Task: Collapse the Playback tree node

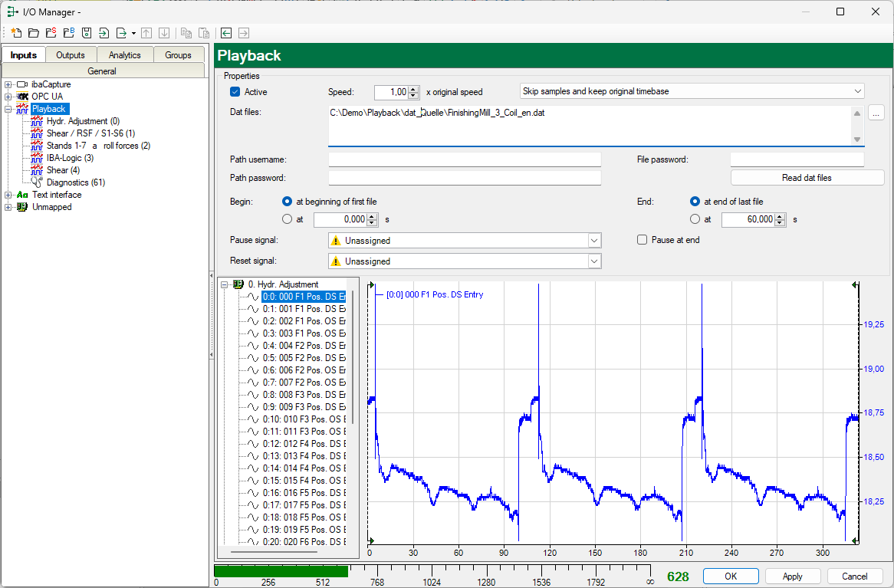Action: tap(8, 109)
